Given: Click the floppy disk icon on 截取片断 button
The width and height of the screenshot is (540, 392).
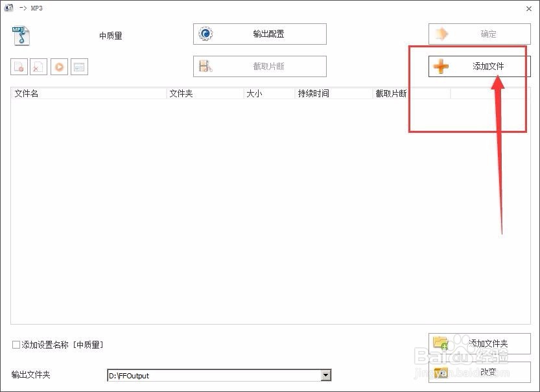Looking at the screenshot, I should pyautogui.click(x=205, y=66).
